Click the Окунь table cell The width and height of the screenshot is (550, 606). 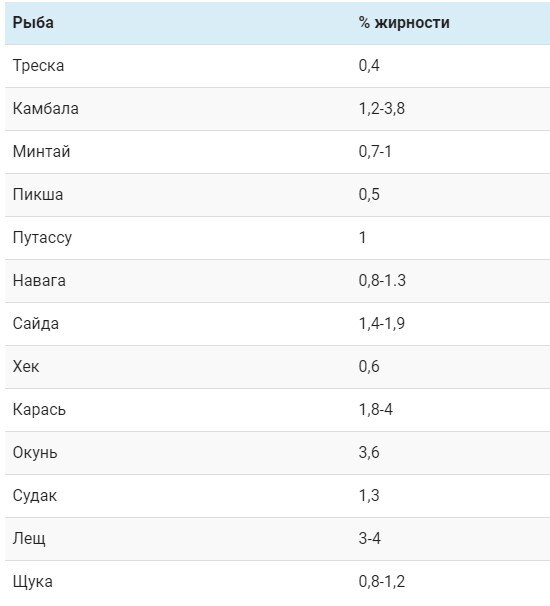click(x=35, y=452)
